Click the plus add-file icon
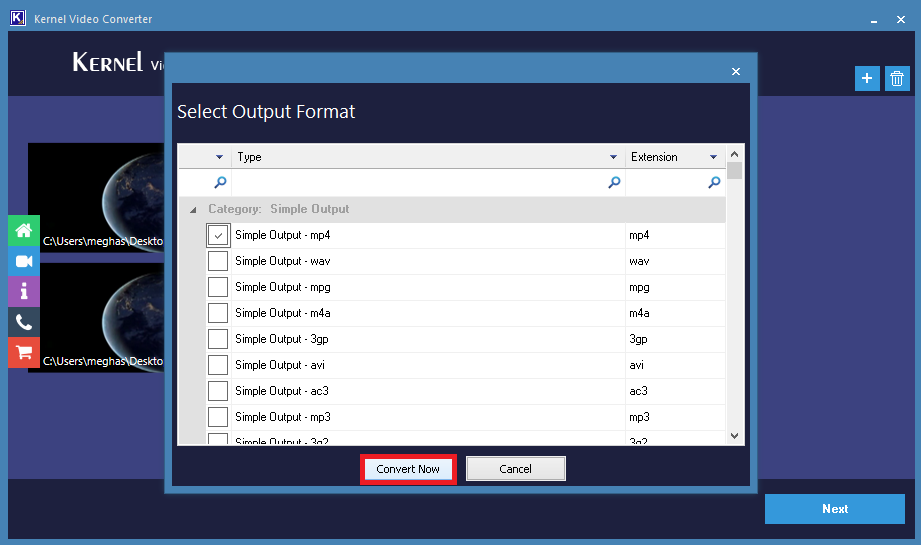The width and height of the screenshot is (921, 545). tap(867, 79)
